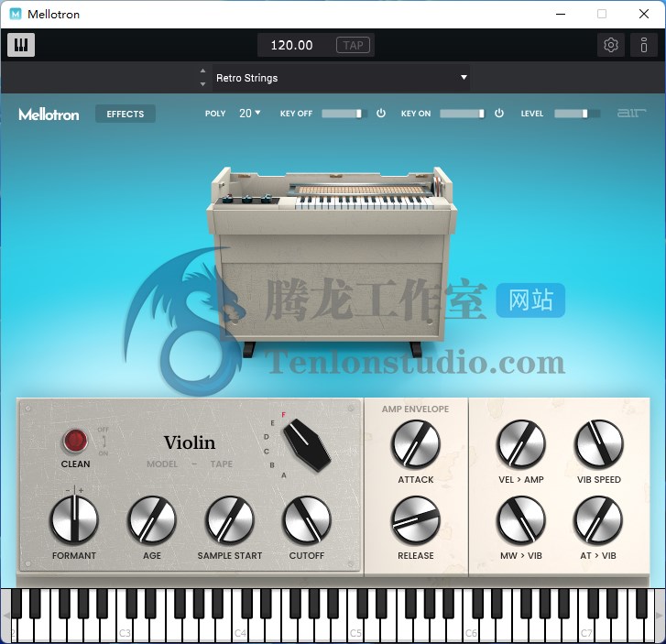The width and height of the screenshot is (666, 644).
Task: Click the CUTOFF knob
Action: 307,520
